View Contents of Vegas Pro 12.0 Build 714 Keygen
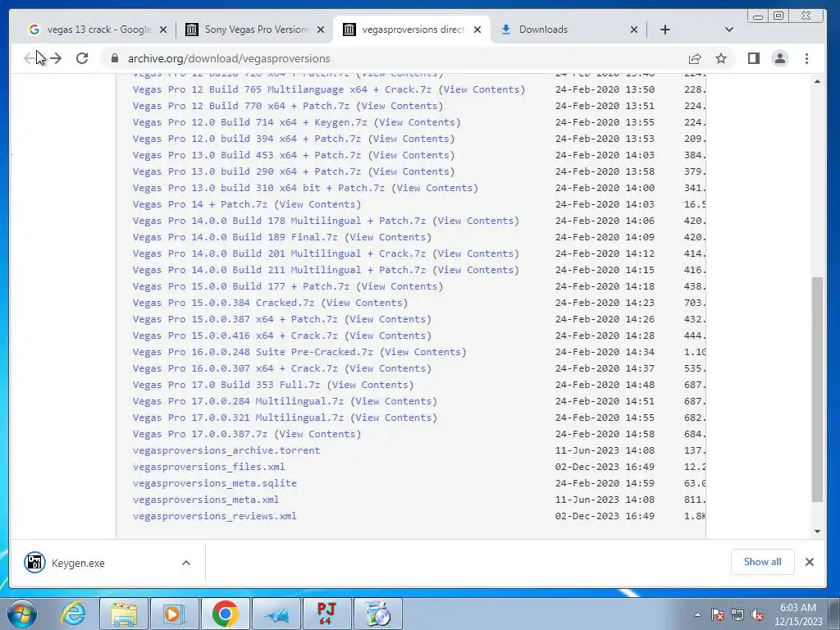This screenshot has height=630, width=840. click(417, 122)
